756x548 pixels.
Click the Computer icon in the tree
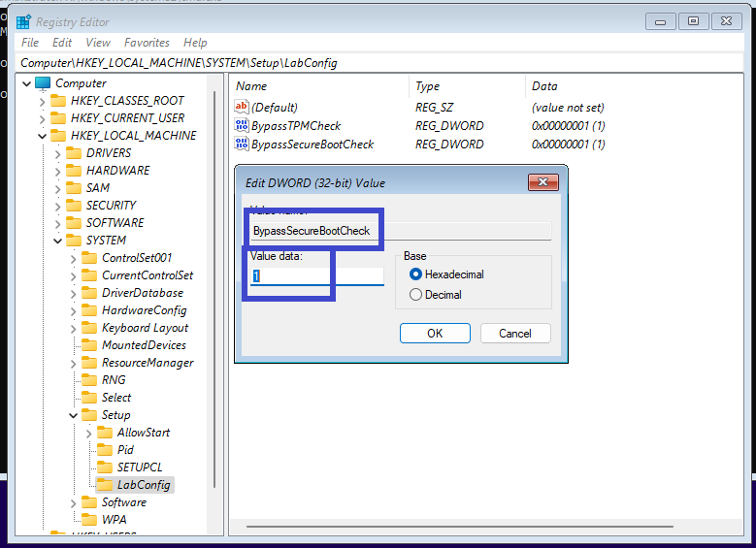(43, 83)
